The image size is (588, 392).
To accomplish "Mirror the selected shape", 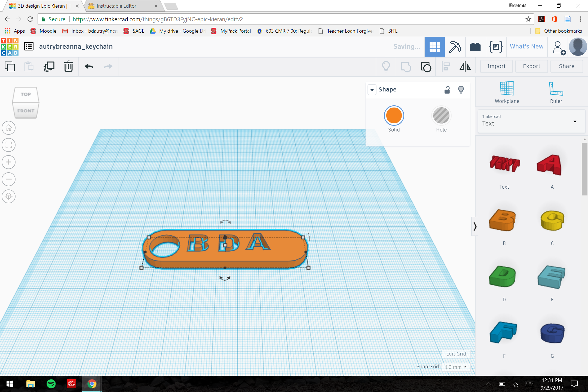I will tap(465, 66).
